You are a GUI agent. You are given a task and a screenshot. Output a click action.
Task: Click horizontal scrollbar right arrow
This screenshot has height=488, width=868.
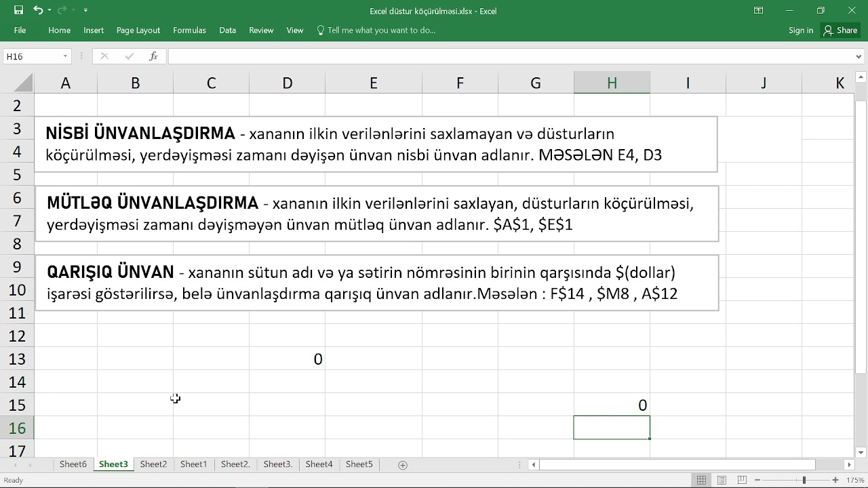point(849,465)
